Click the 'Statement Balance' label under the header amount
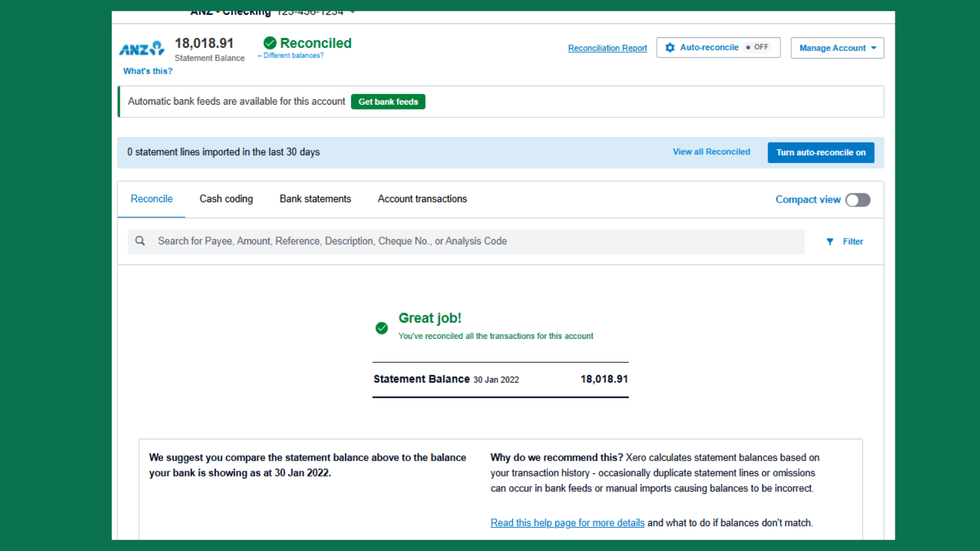980x551 pixels. click(x=209, y=58)
